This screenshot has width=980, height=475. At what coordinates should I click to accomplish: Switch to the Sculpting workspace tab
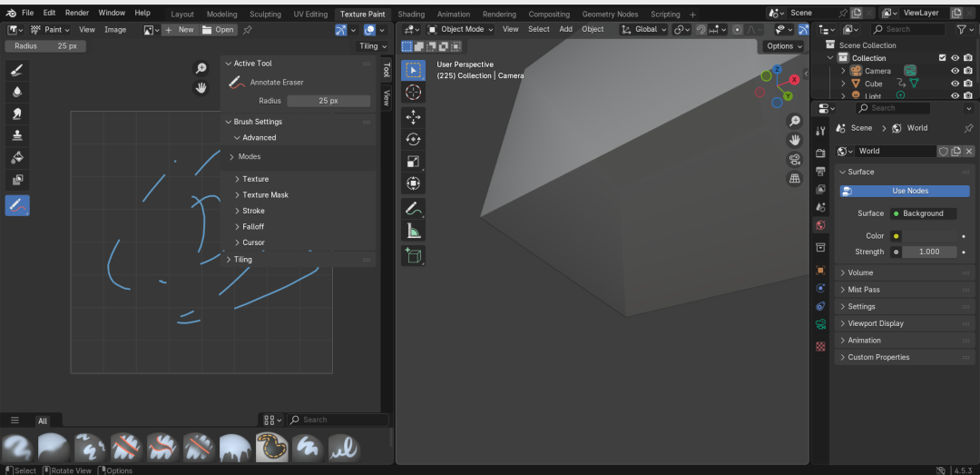(265, 14)
